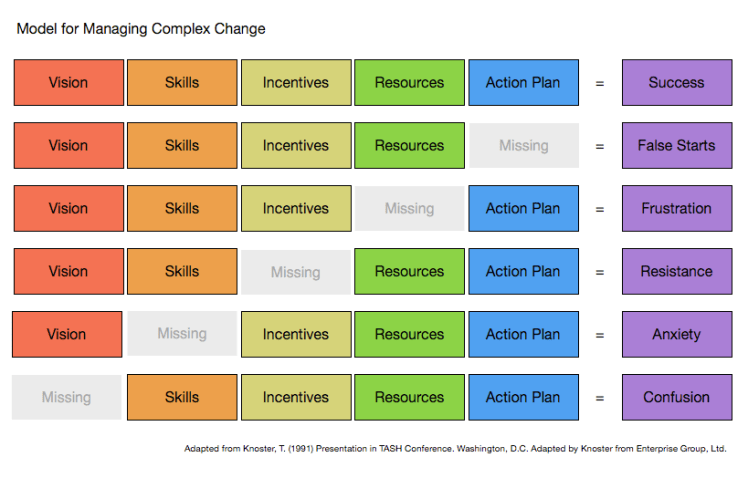Select the Missing box in the Anxiety row
The image size is (748, 478).
coord(182,334)
